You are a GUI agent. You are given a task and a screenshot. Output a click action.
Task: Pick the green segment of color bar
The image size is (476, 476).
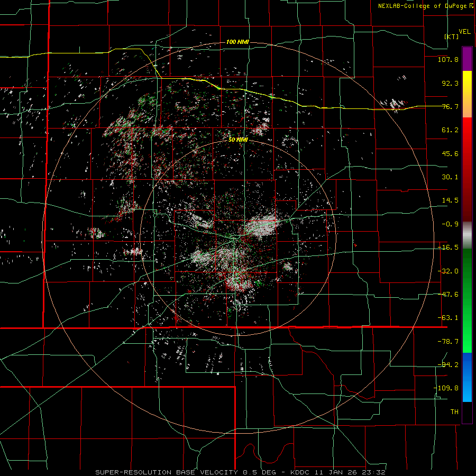467,300
